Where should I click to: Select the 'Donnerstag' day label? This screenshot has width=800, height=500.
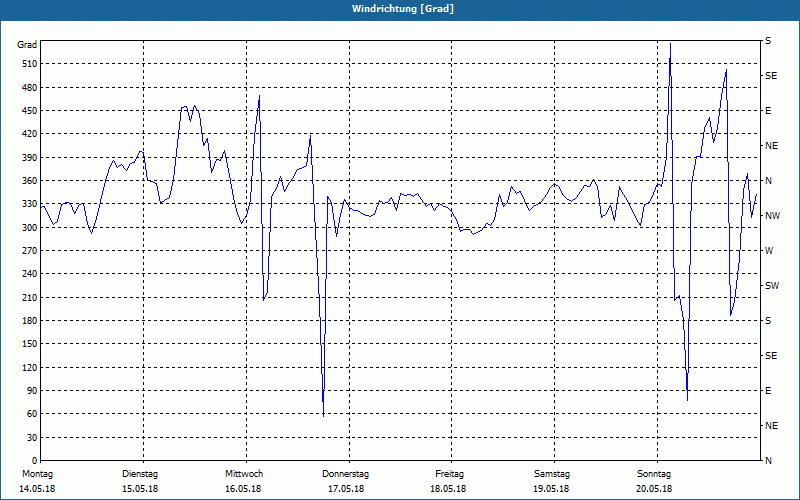pos(345,474)
